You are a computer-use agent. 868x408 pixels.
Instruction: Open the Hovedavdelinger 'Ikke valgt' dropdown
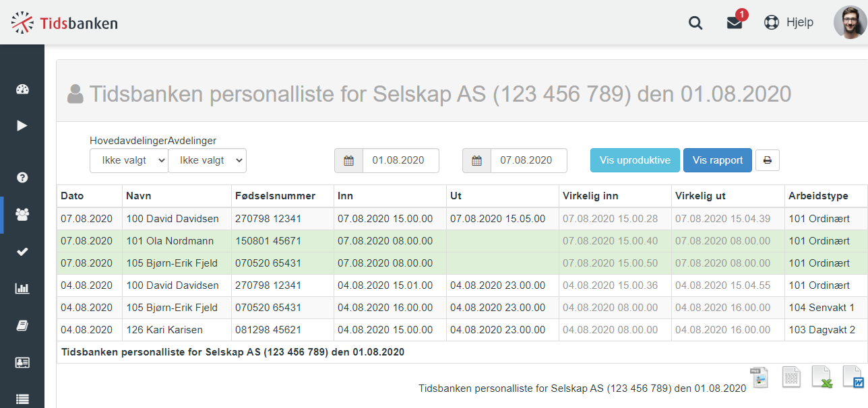[129, 160]
